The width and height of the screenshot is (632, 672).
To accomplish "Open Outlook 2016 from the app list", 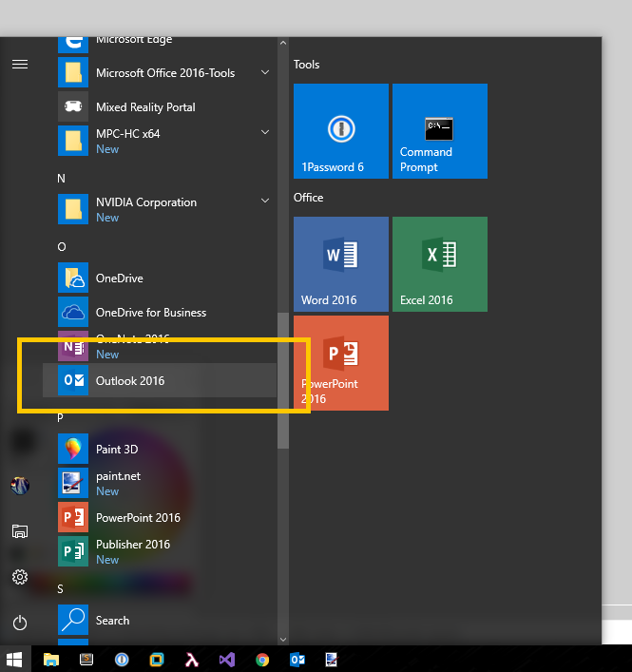I will tap(160, 380).
